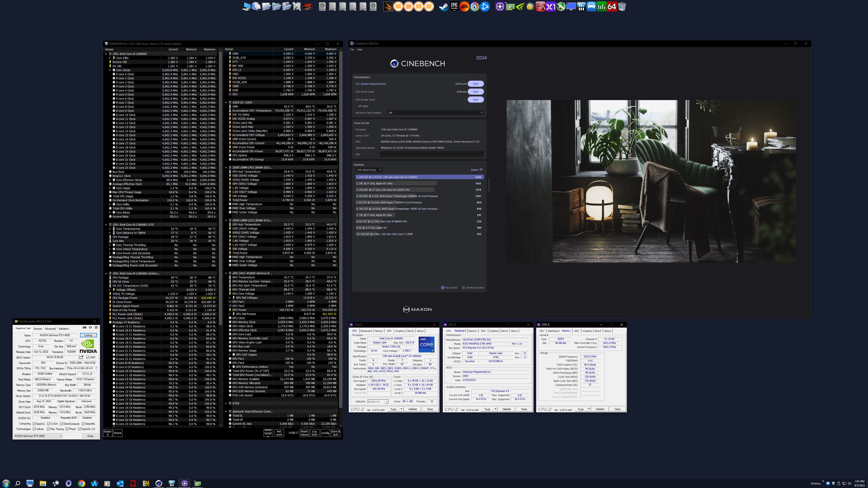Image resolution: width=868 pixels, height=488 pixels.
Task: Select Bench tab in leftmost CPU-Z window
Action: [x=410, y=331]
